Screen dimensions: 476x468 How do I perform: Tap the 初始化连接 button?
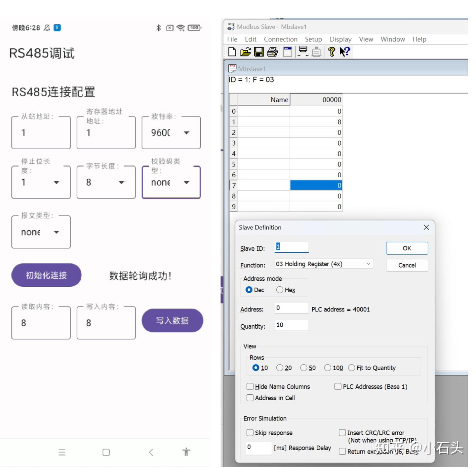click(46, 275)
